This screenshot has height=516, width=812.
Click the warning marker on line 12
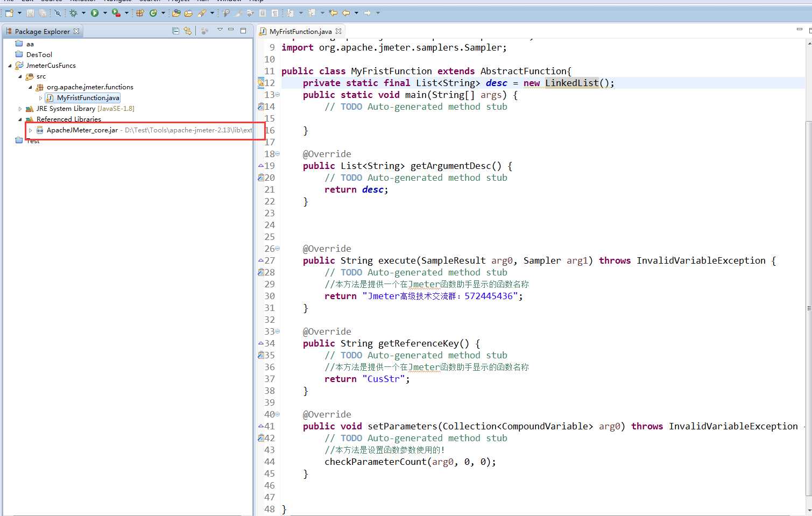[261, 83]
